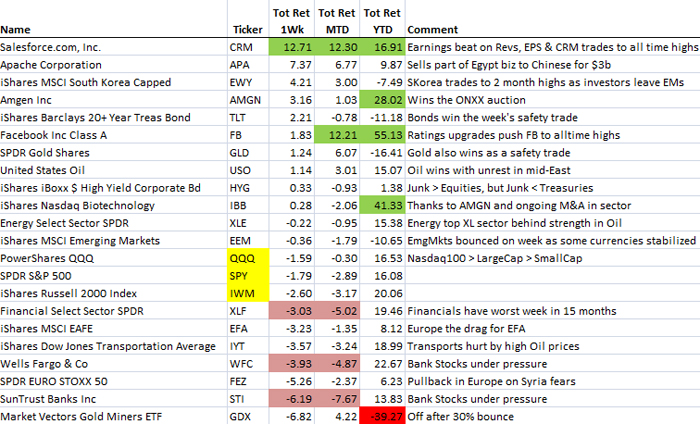Viewport: 700px width, 424px height.
Task: Select green cell 12.71 for CRM
Action: click(292, 47)
